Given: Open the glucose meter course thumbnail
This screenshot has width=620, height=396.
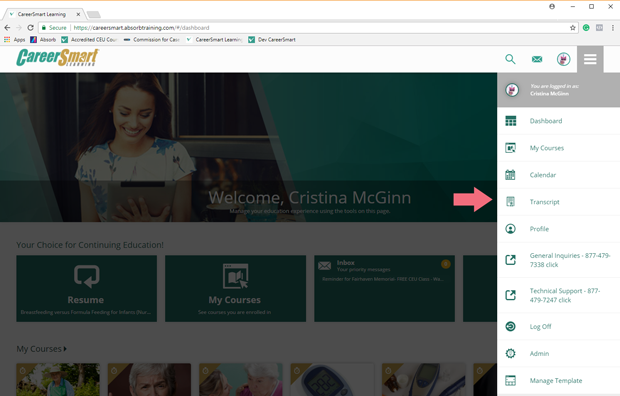Looking at the screenshot, I should point(332,379).
